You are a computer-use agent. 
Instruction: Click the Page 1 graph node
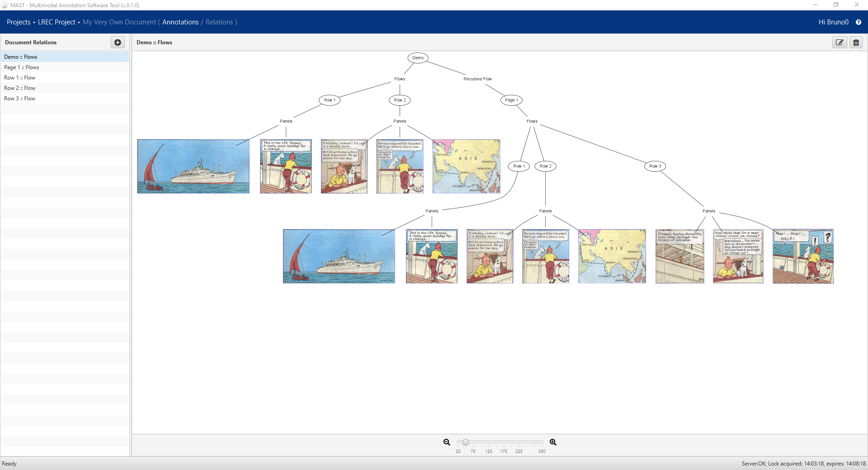pyautogui.click(x=511, y=100)
